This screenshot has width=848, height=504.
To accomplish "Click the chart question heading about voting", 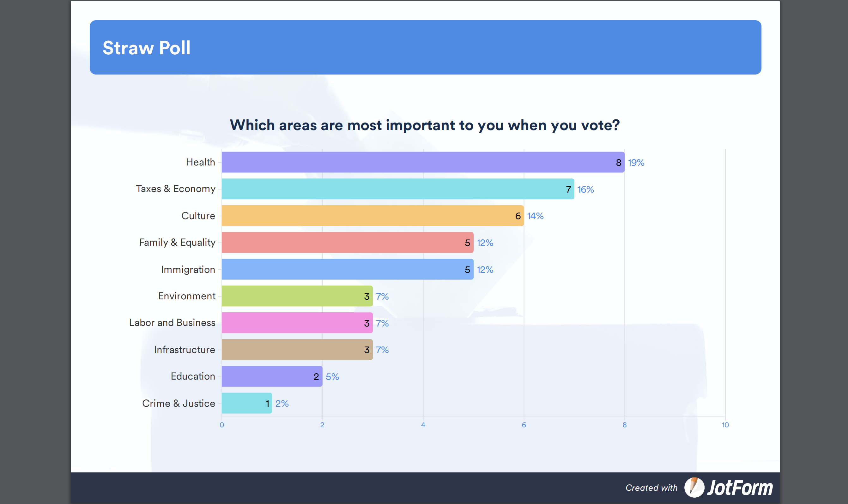I will [425, 125].
